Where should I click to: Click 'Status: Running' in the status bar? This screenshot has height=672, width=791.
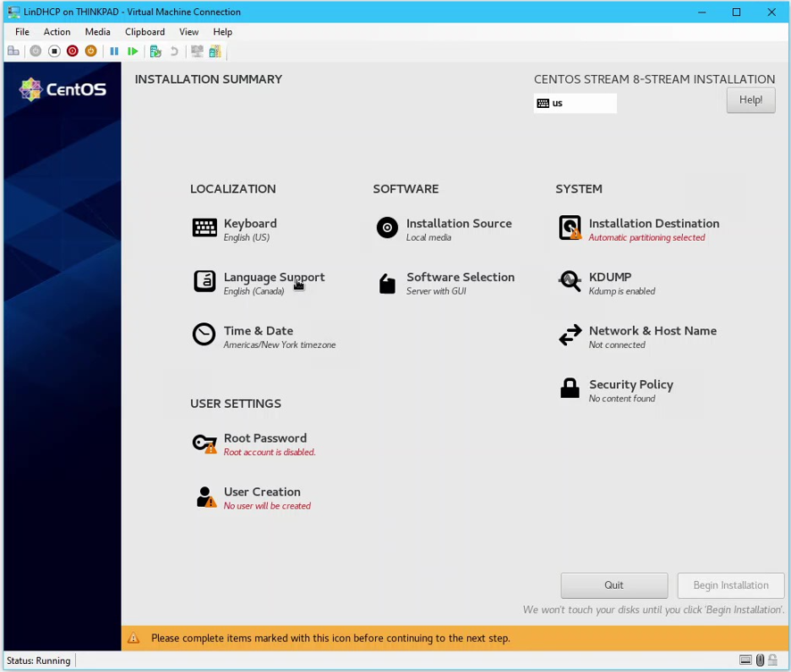[x=38, y=660]
